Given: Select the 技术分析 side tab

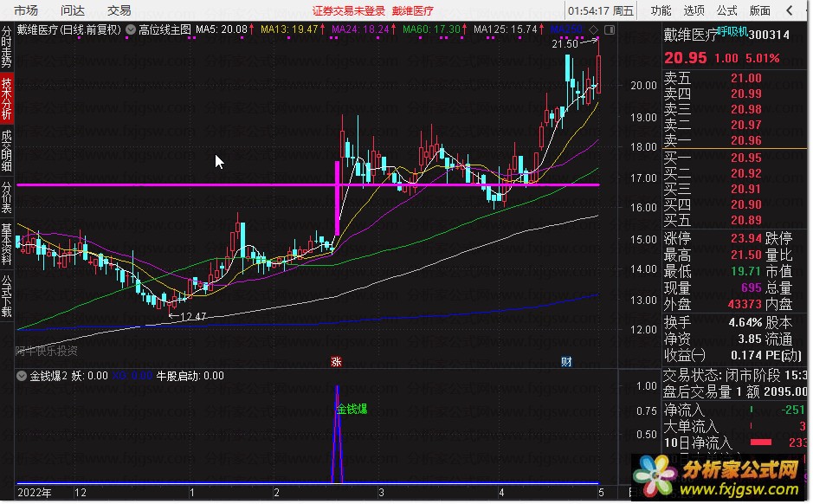Looking at the screenshot, I should (6, 99).
